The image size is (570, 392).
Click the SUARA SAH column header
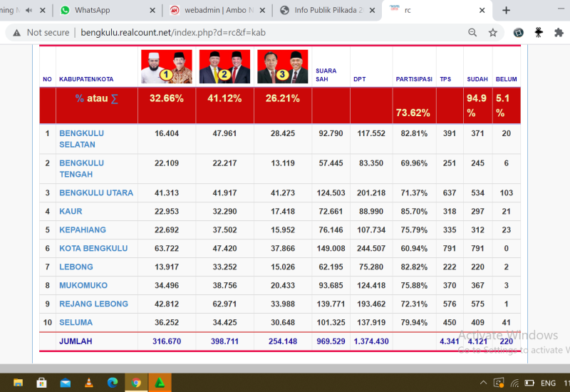click(326, 75)
